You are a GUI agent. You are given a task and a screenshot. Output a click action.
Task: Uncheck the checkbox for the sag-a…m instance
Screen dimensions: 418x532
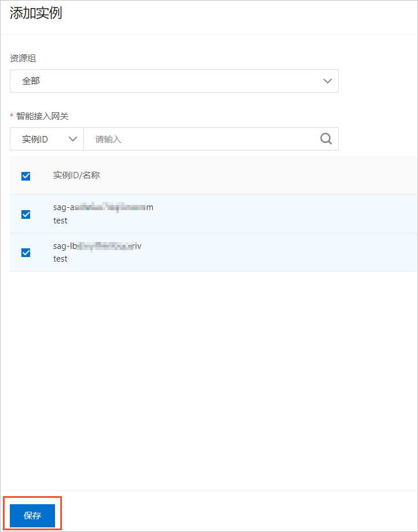click(x=26, y=214)
